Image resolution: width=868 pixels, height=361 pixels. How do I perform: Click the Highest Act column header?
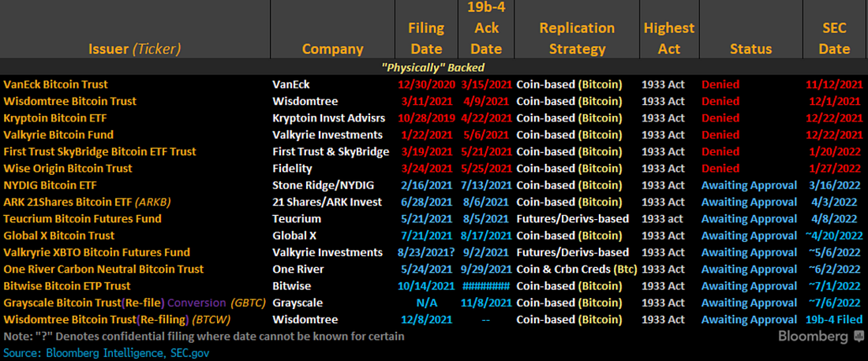669,38
